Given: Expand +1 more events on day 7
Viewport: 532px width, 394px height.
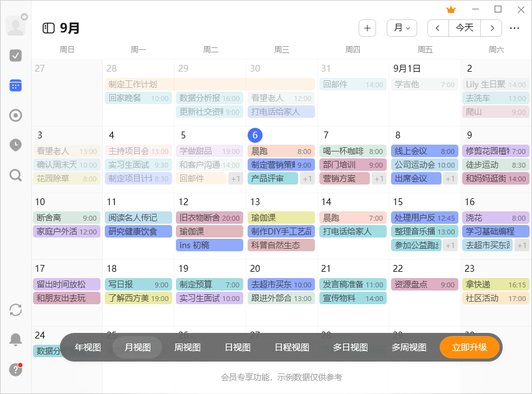Looking at the screenshot, I should (x=379, y=179).
